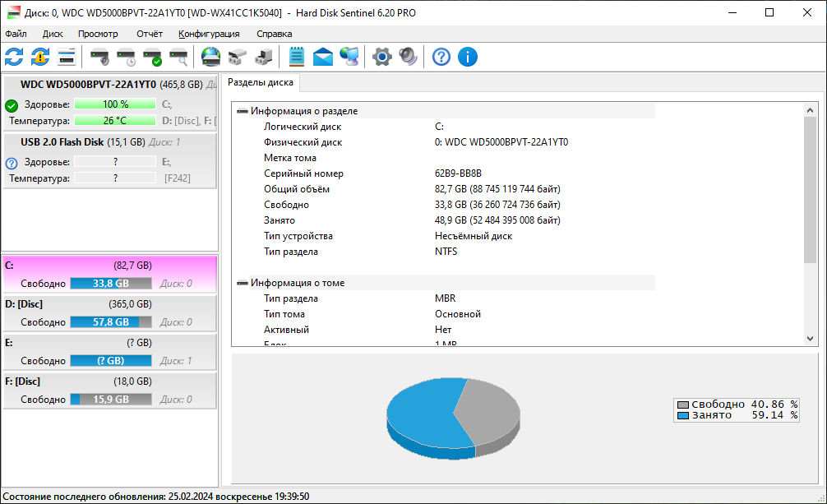Collapse the Информация о томе section
The width and height of the screenshot is (827, 504).
pyautogui.click(x=242, y=283)
